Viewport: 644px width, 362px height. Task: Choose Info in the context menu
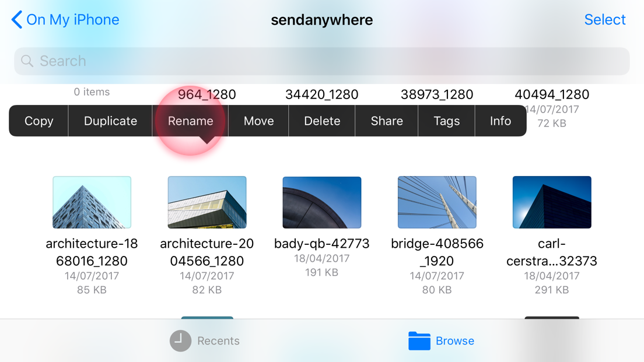pos(501,121)
